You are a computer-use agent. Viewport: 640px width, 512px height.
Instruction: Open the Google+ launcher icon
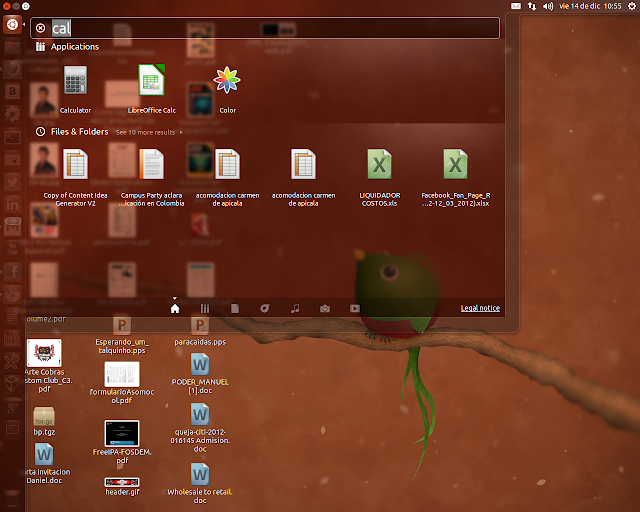pyautogui.click(x=12, y=406)
